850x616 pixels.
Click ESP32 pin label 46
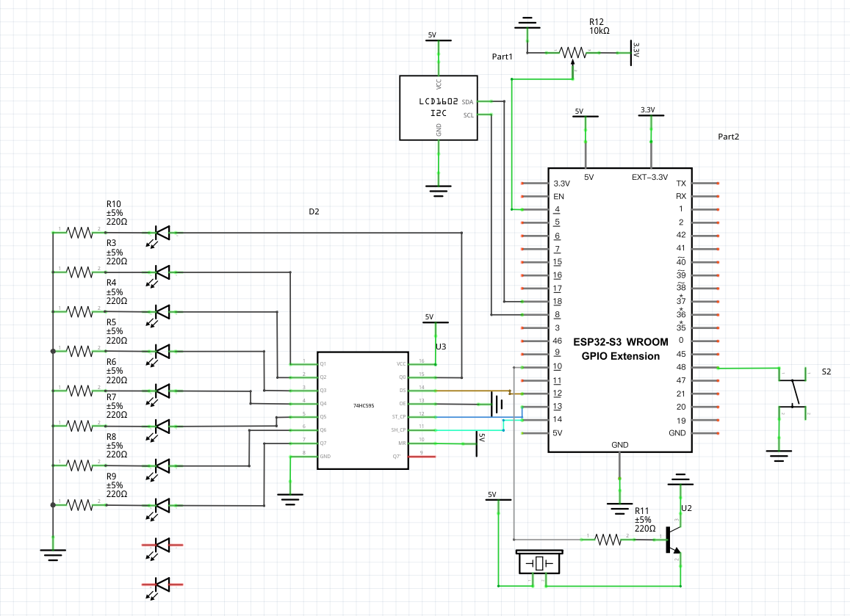(558, 341)
